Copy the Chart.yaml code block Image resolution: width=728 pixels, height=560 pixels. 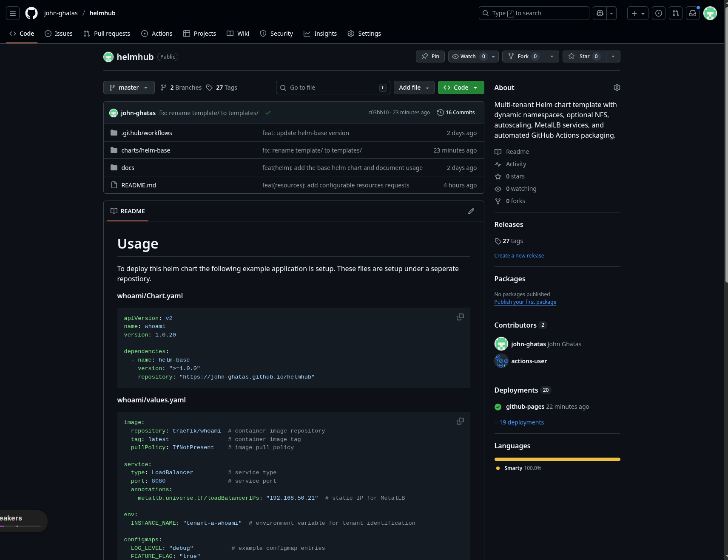(460, 317)
